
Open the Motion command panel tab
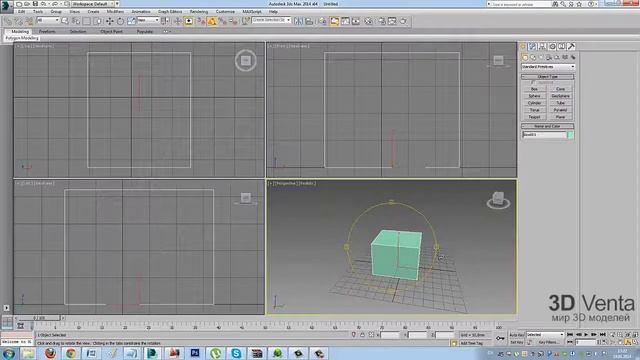[x=552, y=46]
